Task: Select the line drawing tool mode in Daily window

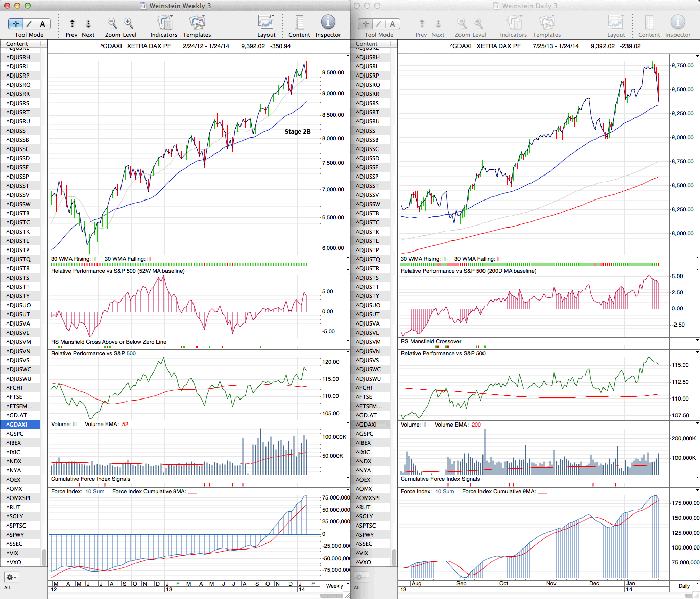Action: click(379, 23)
